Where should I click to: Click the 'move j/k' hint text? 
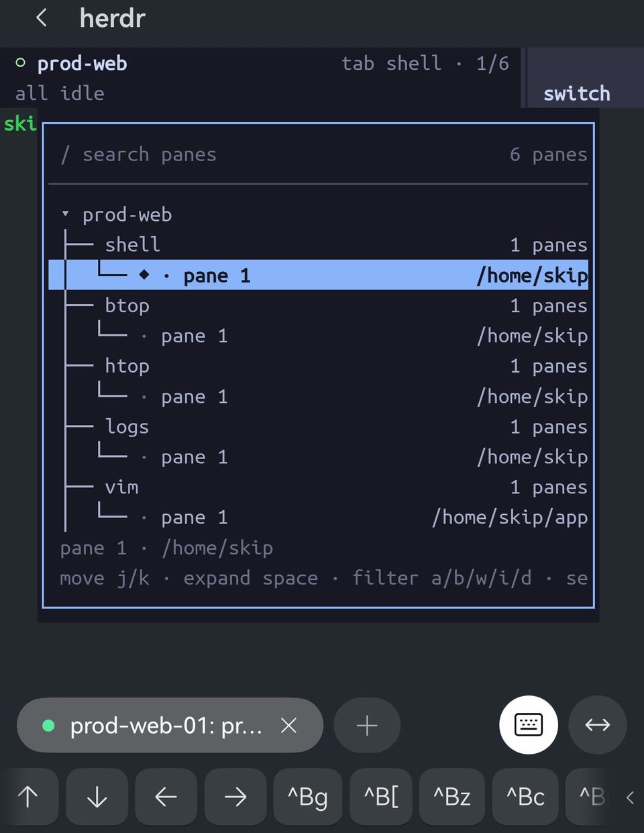(105, 578)
